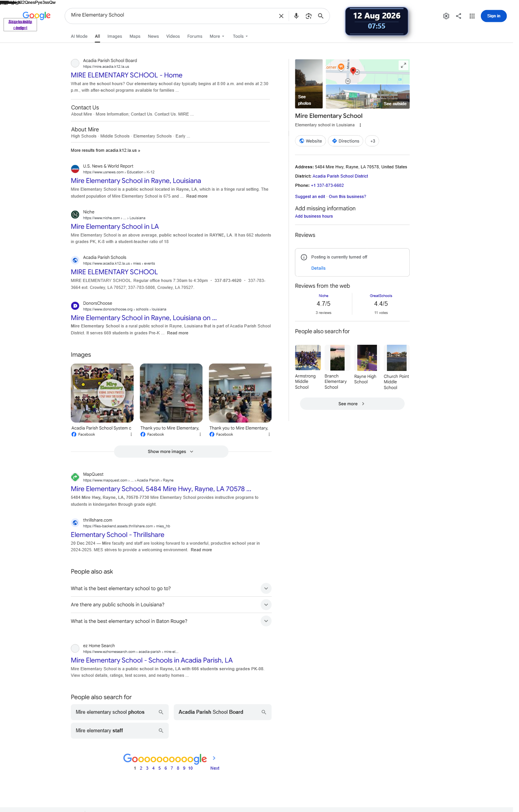Screen dimensions: 519x812
Task: Switch to the Videos tab
Action: (173, 37)
